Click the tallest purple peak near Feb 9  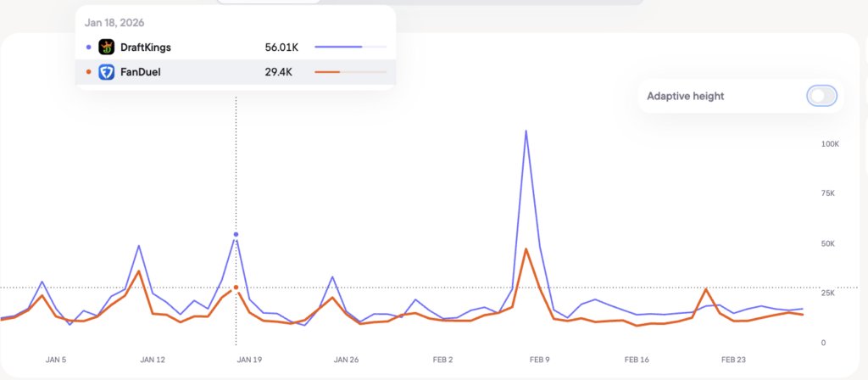click(x=526, y=131)
